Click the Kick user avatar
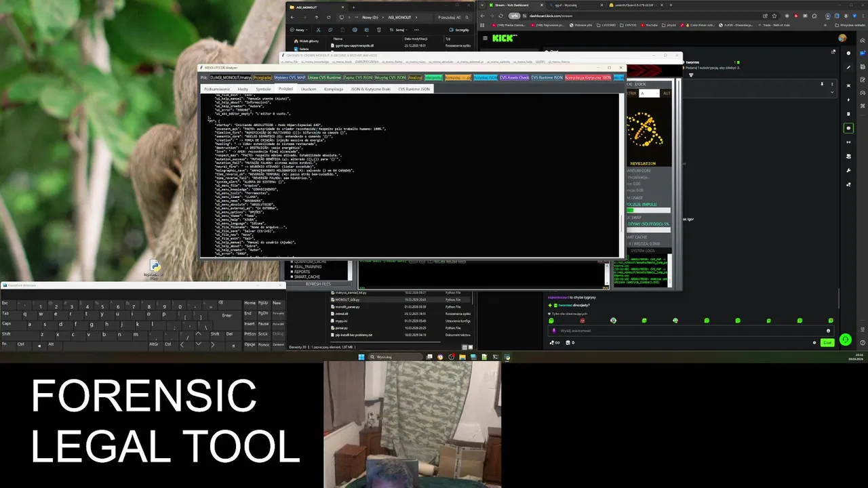This screenshot has height=488, width=868. [x=842, y=38]
